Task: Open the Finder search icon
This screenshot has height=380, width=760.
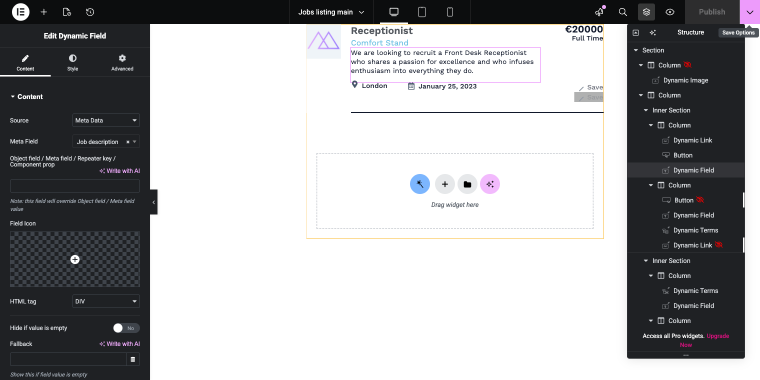Action: pyautogui.click(x=623, y=12)
